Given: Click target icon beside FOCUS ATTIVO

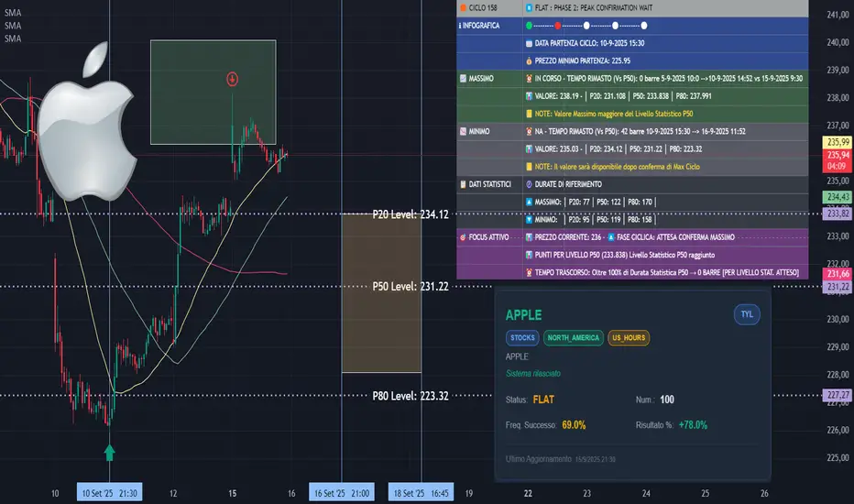Looking at the screenshot, I should pos(463,237).
